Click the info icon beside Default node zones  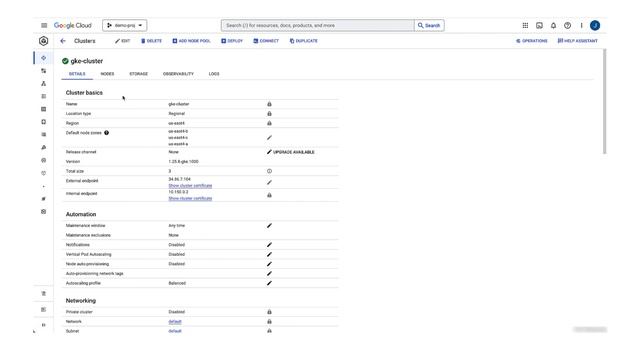[107, 133]
